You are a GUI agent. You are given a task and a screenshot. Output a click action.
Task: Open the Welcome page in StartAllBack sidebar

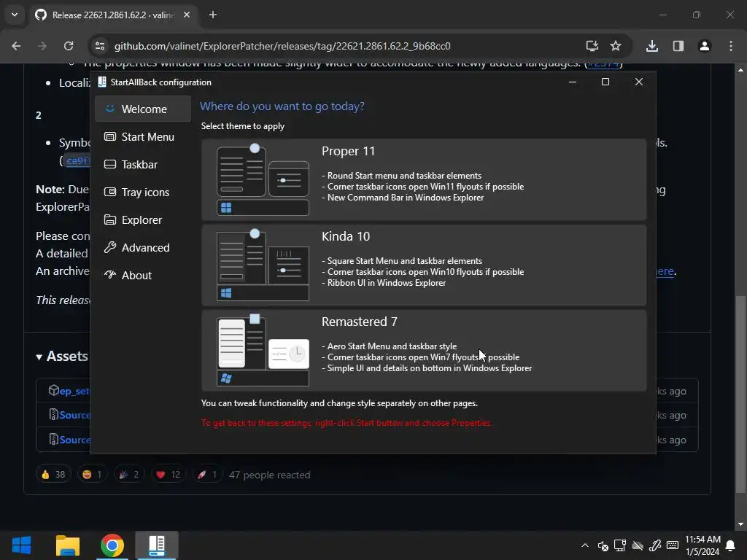[x=143, y=109]
